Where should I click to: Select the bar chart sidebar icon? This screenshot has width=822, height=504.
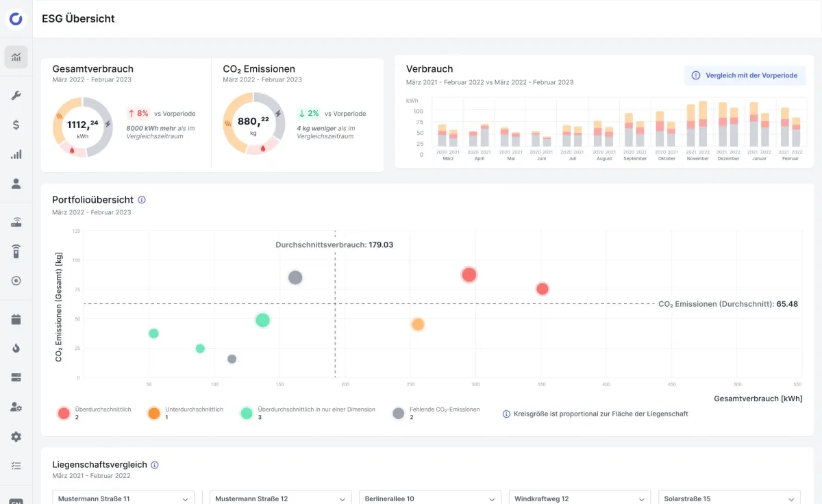(x=16, y=155)
